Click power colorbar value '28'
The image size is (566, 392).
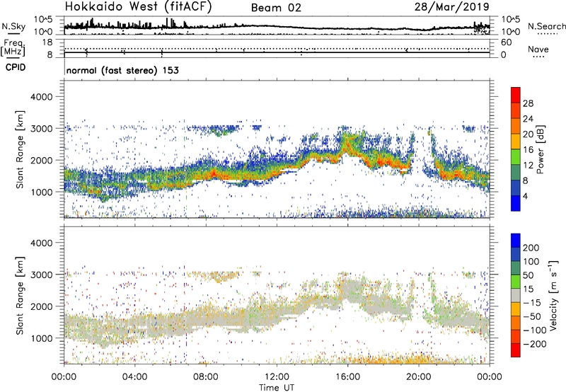[528, 103]
